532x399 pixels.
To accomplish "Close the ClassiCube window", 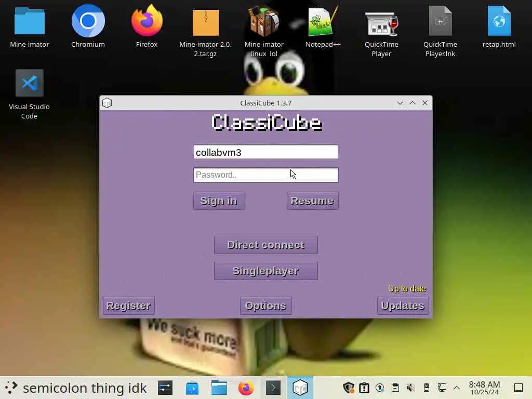I will coord(425,103).
